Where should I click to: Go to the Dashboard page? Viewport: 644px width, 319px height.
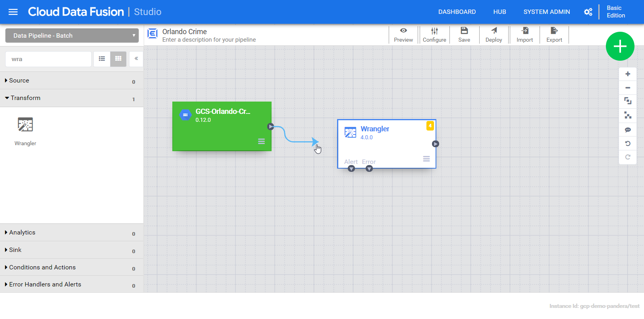[457, 12]
